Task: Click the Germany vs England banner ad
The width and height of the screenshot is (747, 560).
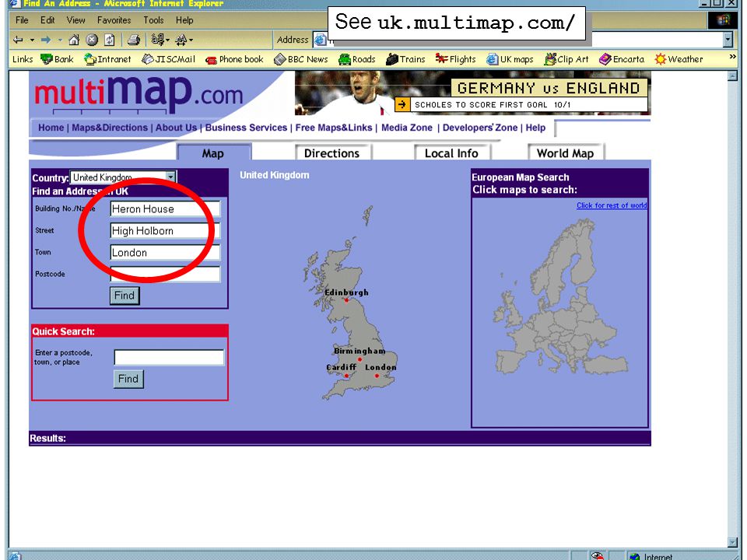Action: tap(472, 93)
